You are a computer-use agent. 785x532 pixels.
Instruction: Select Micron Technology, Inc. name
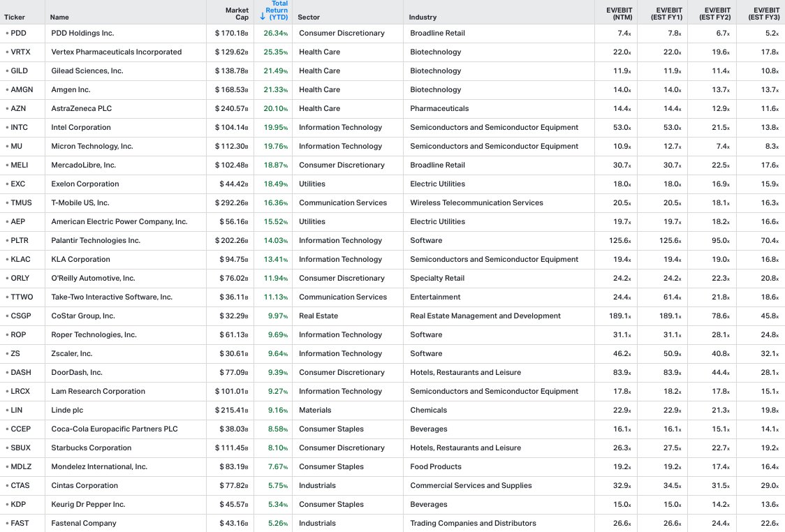[x=92, y=146]
